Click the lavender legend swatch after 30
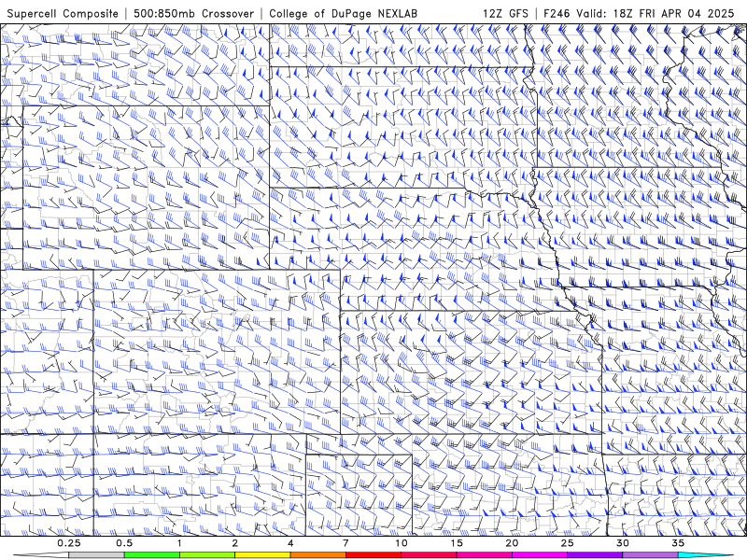This screenshot has height=560, width=747. click(x=650, y=555)
